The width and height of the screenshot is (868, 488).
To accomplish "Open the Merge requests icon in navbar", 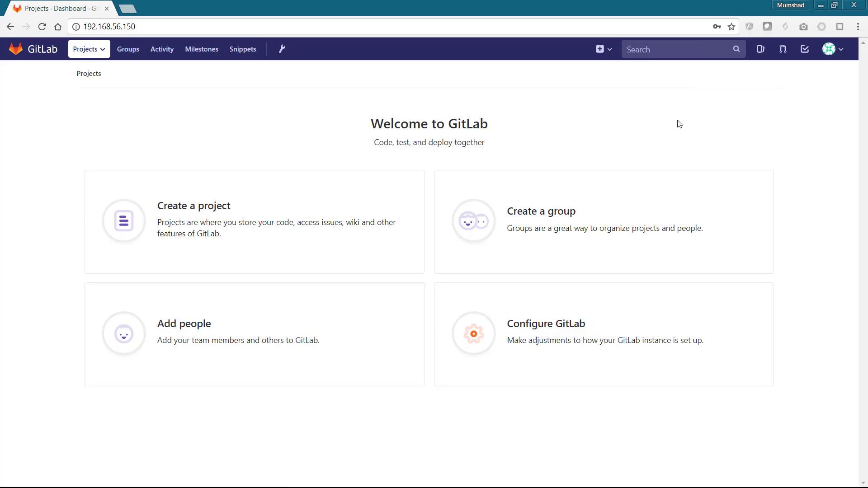I will tap(783, 49).
